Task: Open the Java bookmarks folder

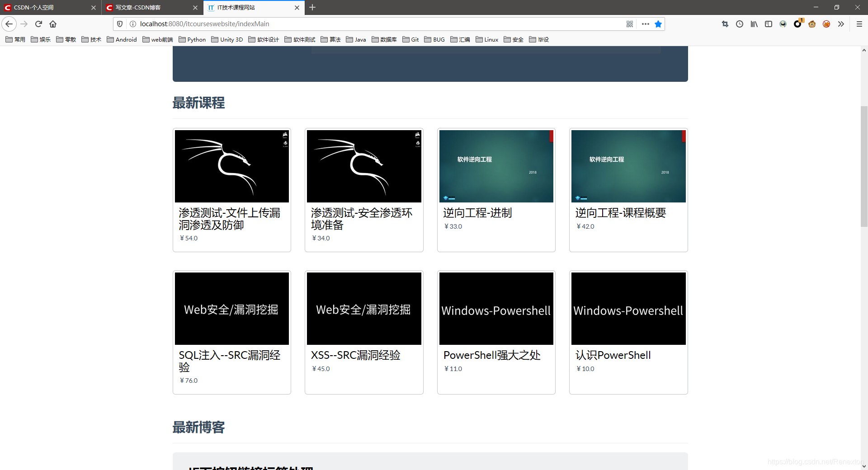Action: (x=356, y=39)
